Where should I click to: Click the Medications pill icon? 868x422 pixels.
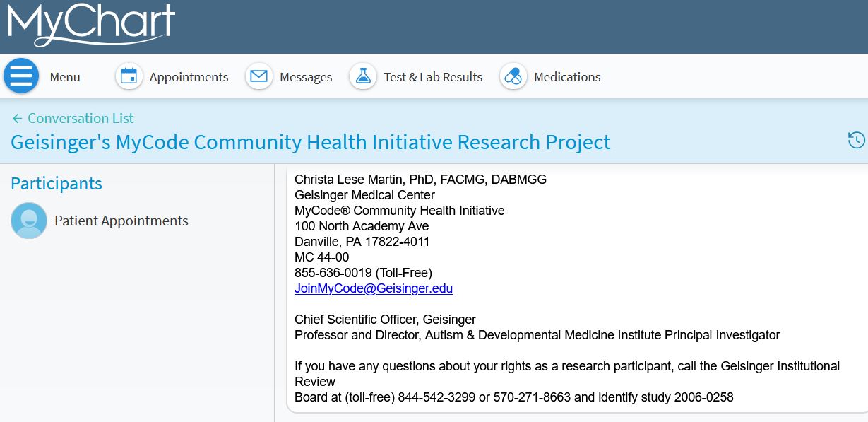point(513,76)
